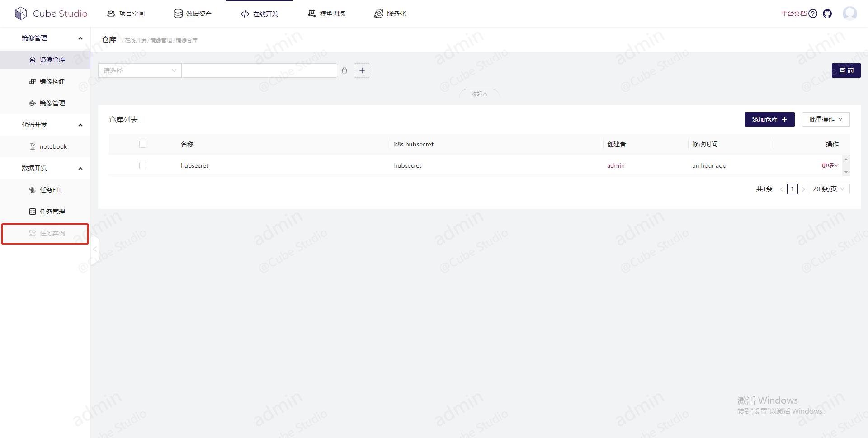868x438 pixels.
Task: Open 任务管理 in the sidebar
Action: pos(45,212)
